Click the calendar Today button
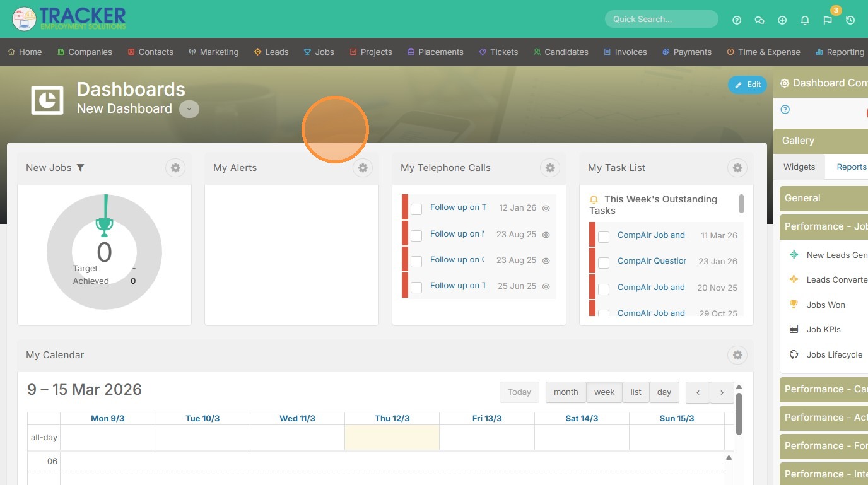Viewport: 868px width, 485px height. [x=519, y=392]
